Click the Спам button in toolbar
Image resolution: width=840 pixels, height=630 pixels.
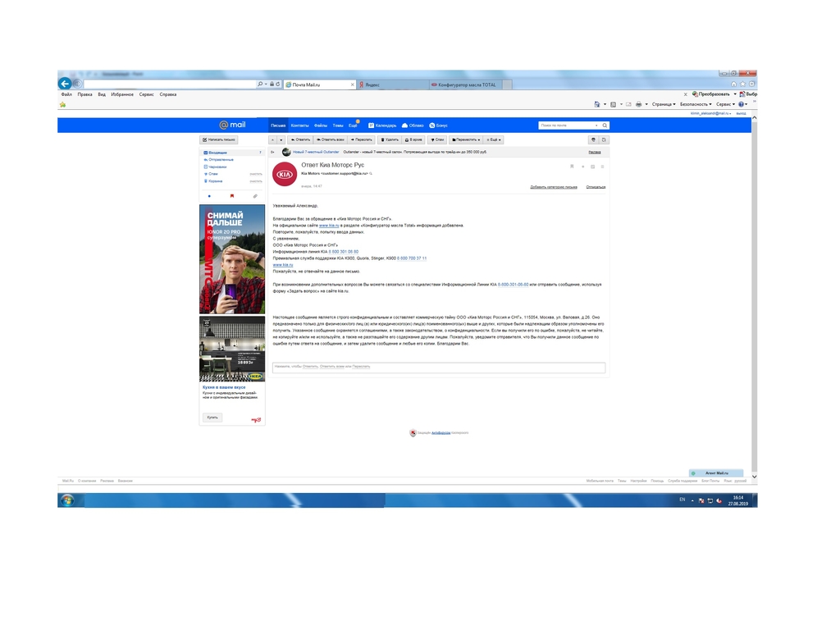[x=437, y=139]
